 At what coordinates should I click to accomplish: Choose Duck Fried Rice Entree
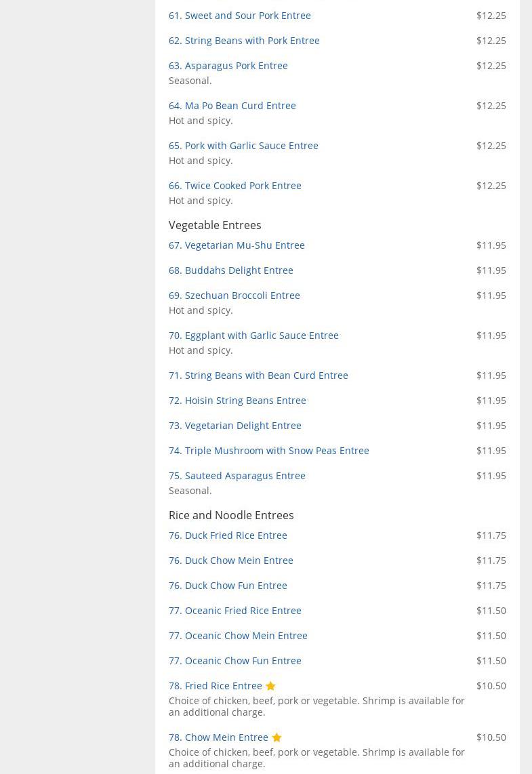228,535
